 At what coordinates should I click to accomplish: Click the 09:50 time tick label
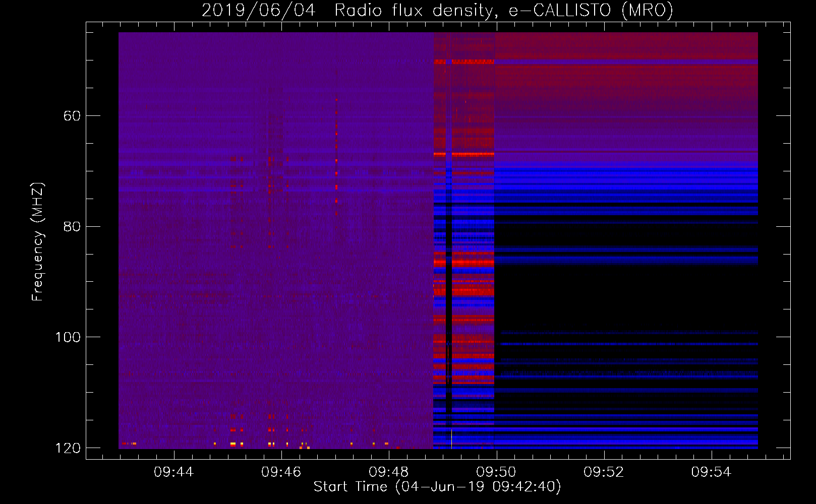496,472
